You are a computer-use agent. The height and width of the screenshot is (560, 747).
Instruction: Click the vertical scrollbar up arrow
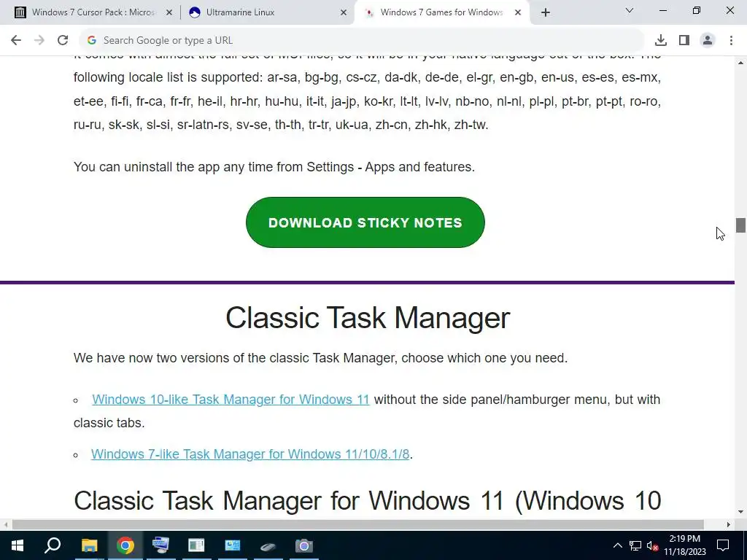(740, 63)
